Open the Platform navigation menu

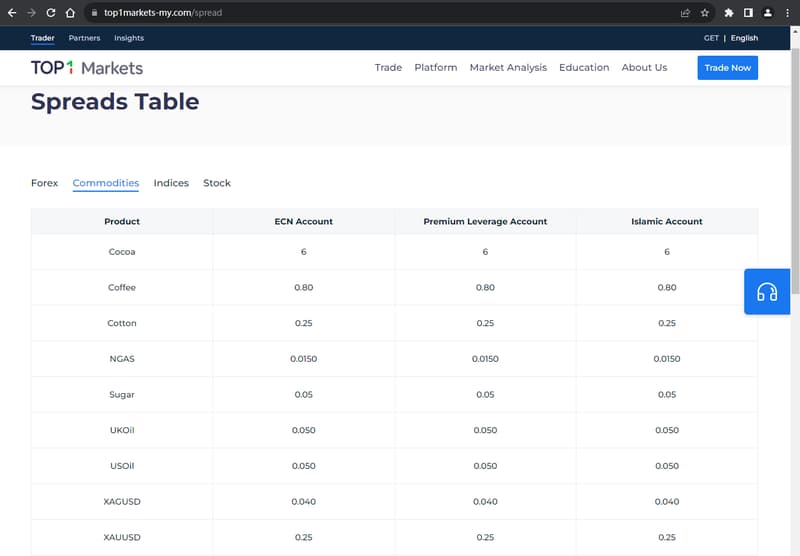[436, 67]
